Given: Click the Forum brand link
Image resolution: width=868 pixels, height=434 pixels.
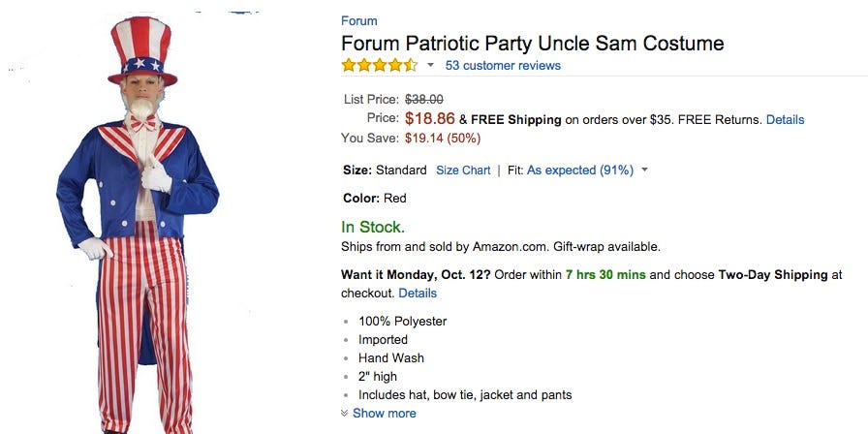Looking at the screenshot, I should click(358, 20).
